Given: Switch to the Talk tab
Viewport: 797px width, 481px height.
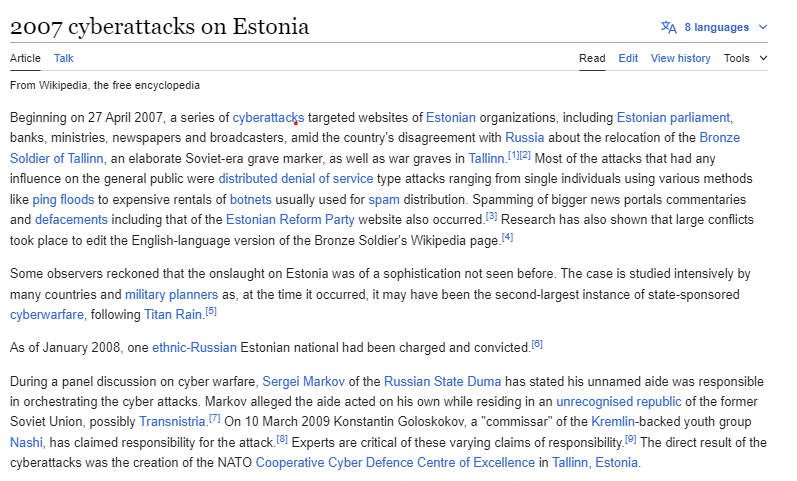Looking at the screenshot, I should 64,58.
